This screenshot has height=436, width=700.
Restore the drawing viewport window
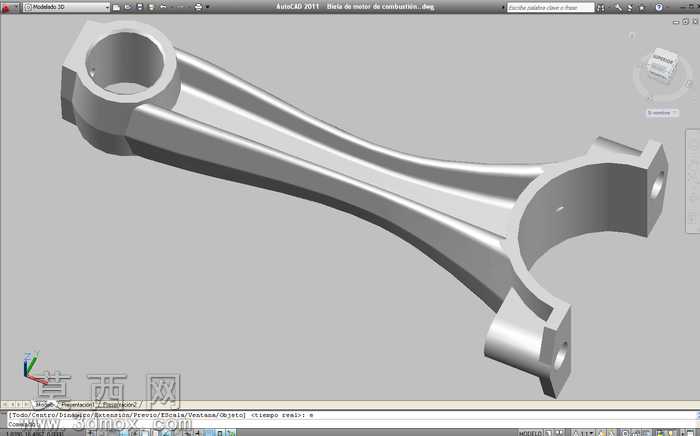point(686,21)
